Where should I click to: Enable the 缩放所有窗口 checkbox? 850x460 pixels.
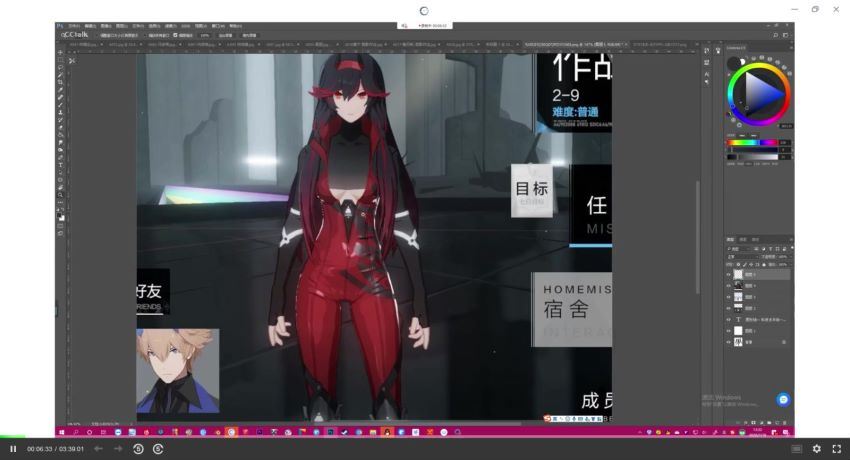tap(145, 35)
